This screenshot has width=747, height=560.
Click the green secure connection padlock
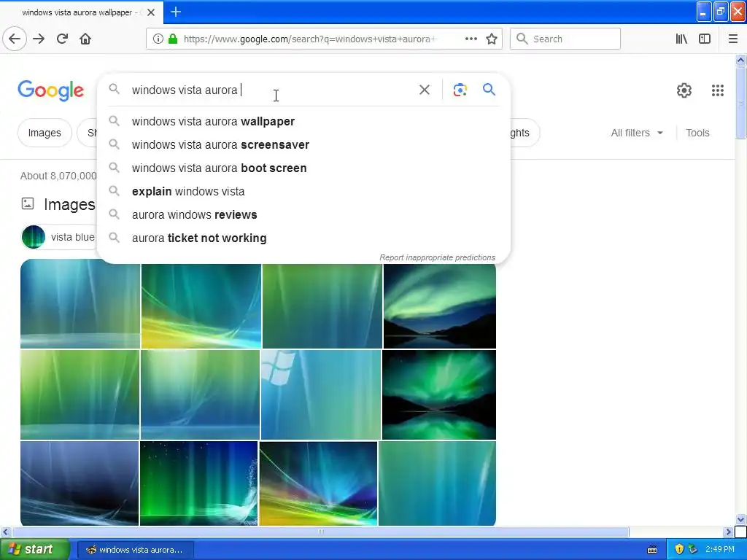[x=172, y=39]
